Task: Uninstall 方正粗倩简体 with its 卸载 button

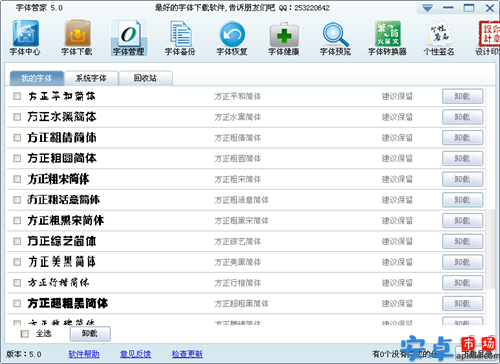Action: click(x=462, y=138)
